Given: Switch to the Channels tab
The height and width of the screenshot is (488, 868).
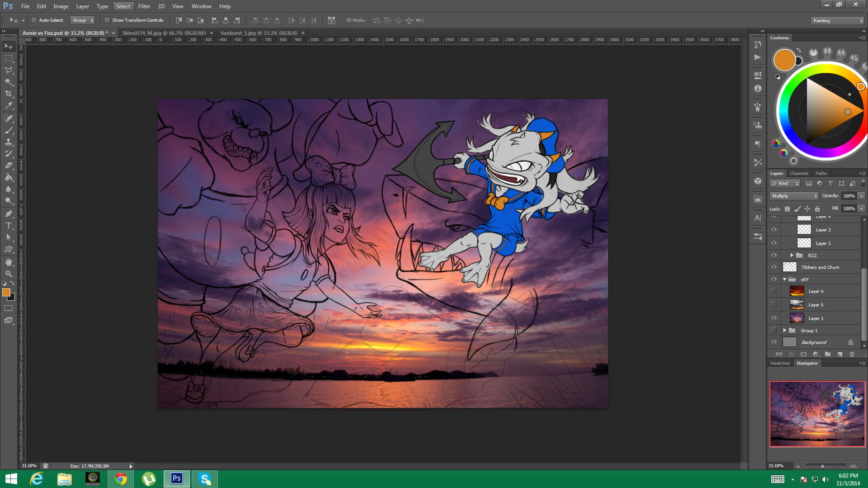Looking at the screenshot, I should (x=799, y=173).
